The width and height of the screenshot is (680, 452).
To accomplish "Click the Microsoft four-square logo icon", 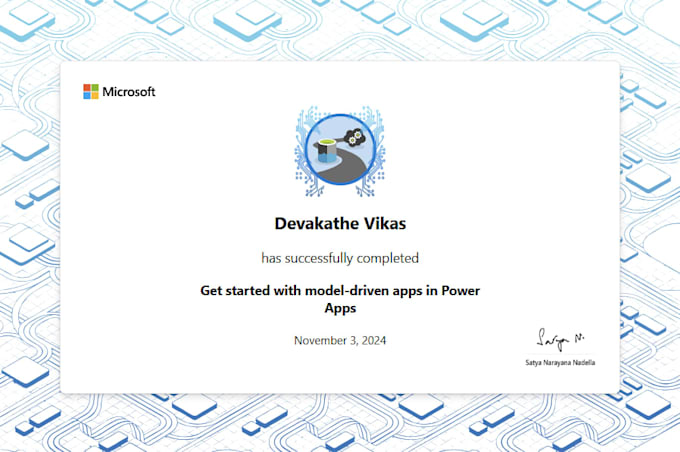I will point(91,92).
